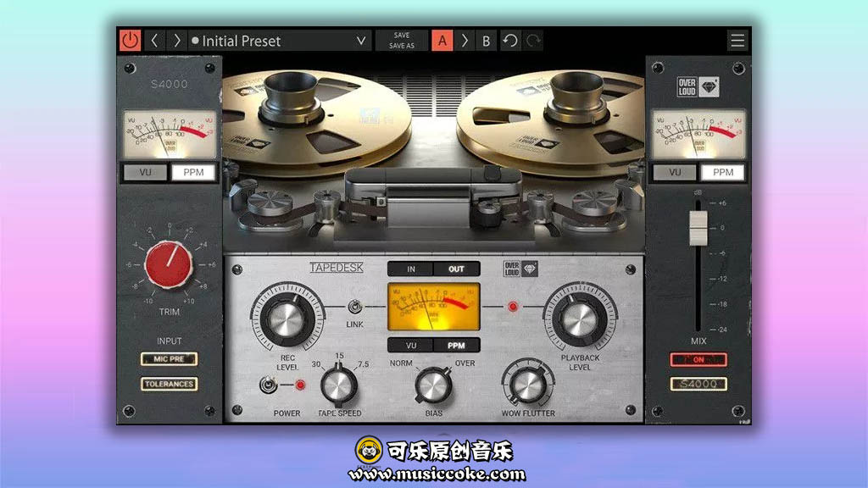Toggle the MIC PRE input button
868x488 pixels.
pyautogui.click(x=169, y=359)
